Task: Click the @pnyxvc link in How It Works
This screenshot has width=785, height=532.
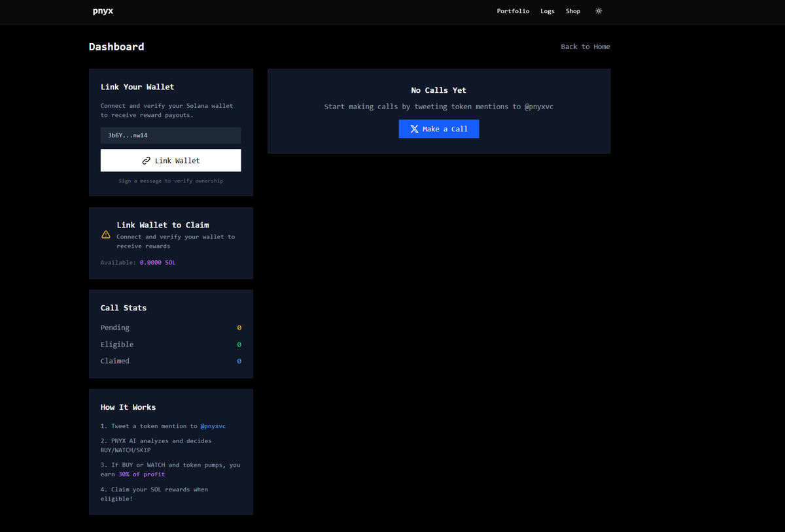Action: click(213, 425)
